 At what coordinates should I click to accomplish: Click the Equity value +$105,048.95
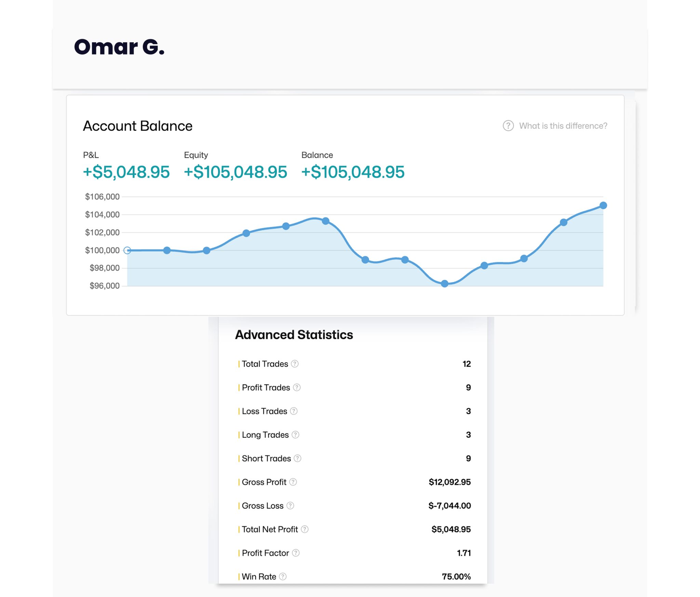point(235,172)
